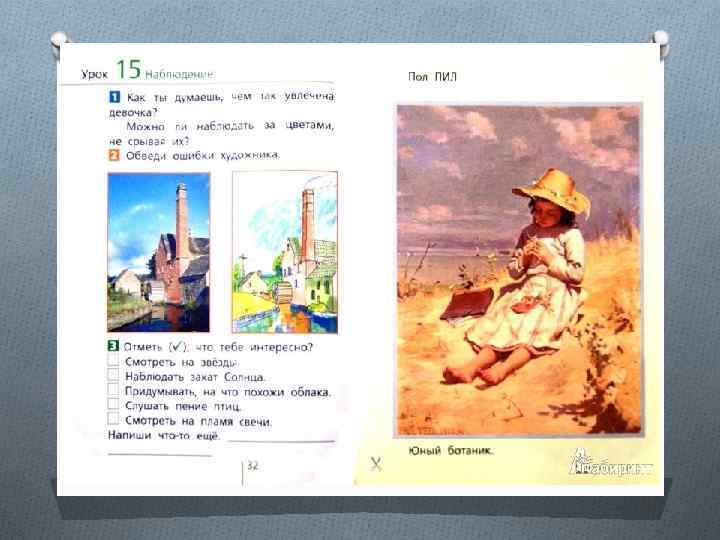Click the question 'Как ты думаешь, чем так увлечена'
The width and height of the screenshot is (720, 540).
[231, 97]
